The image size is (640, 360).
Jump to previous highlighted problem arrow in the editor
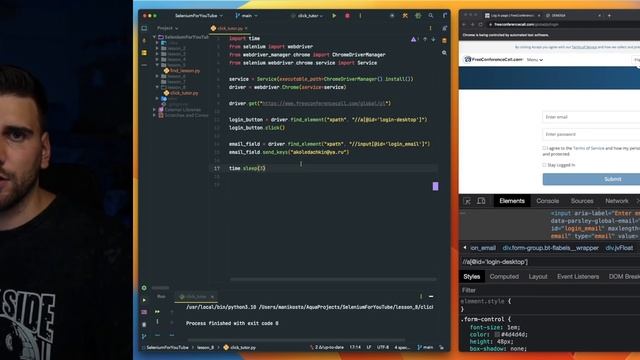point(425,40)
